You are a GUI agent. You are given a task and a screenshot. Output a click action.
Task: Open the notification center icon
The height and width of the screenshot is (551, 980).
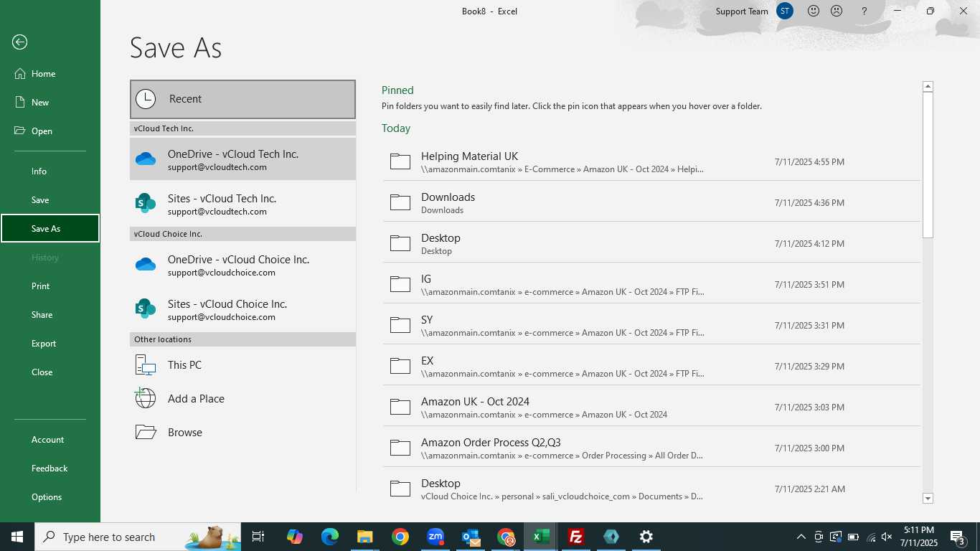coord(958,537)
